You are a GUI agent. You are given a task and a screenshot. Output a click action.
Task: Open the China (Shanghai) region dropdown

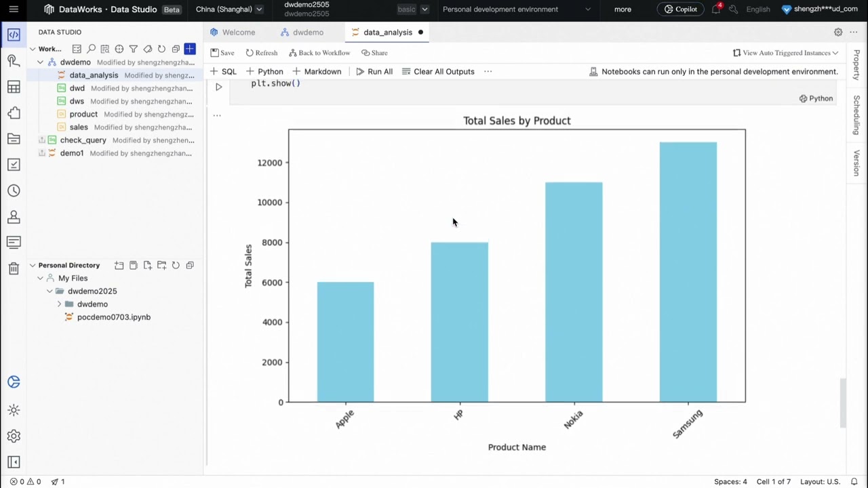[x=229, y=9]
